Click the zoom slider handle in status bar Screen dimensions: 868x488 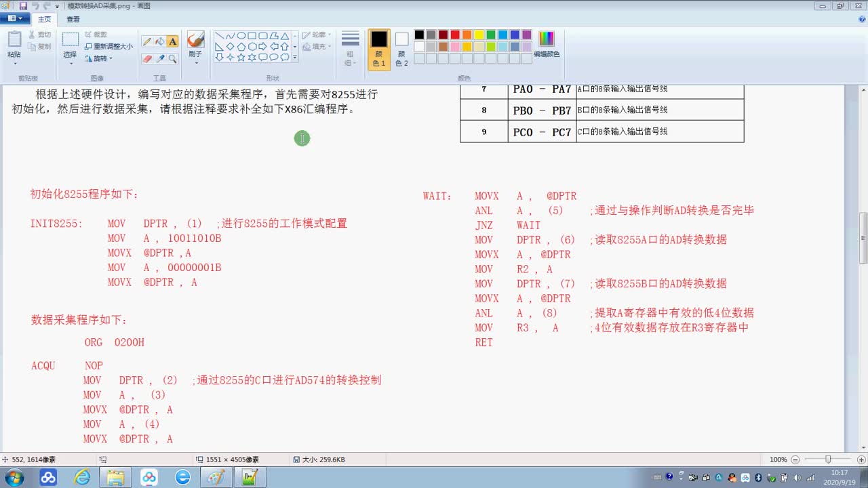(x=828, y=460)
